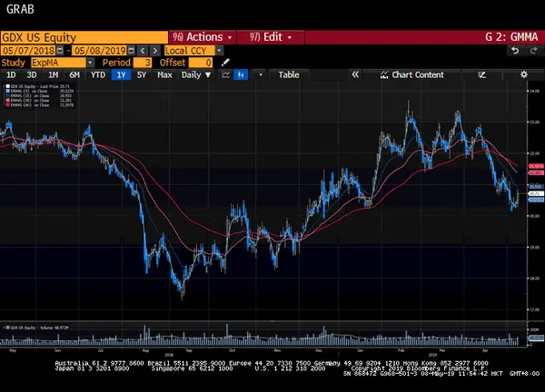Click the Study label

14,63
